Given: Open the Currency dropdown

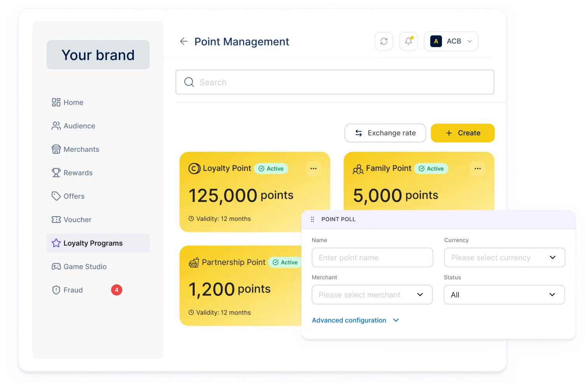Looking at the screenshot, I should [x=504, y=258].
